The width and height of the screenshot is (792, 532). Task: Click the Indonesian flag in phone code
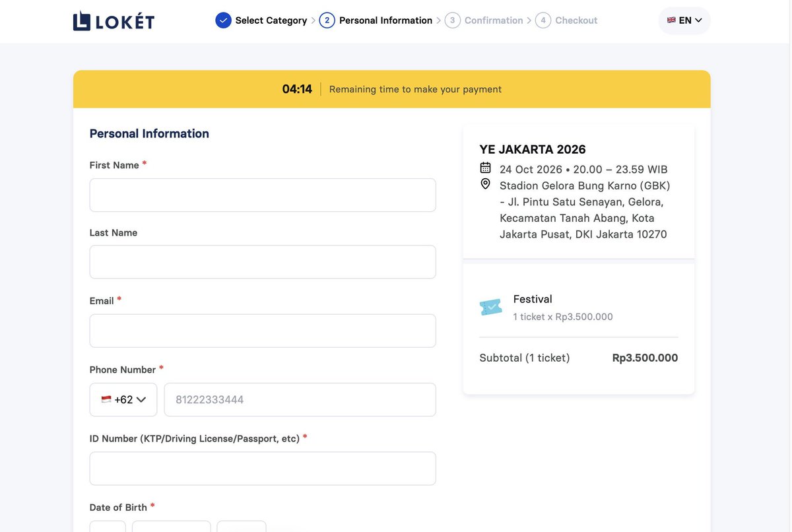click(x=106, y=399)
